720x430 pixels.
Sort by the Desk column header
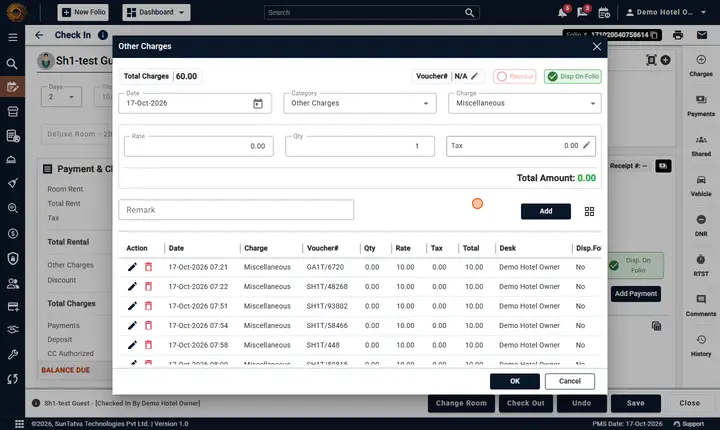[507, 248]
